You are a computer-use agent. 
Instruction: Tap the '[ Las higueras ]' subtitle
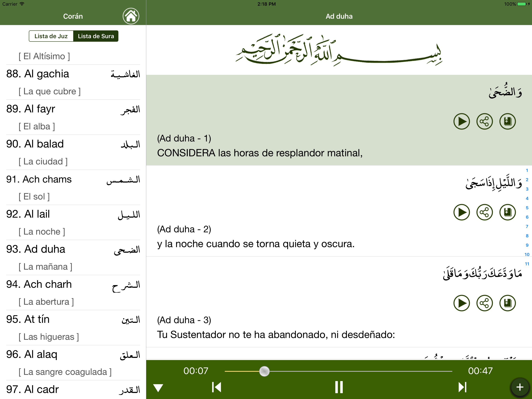48,337
